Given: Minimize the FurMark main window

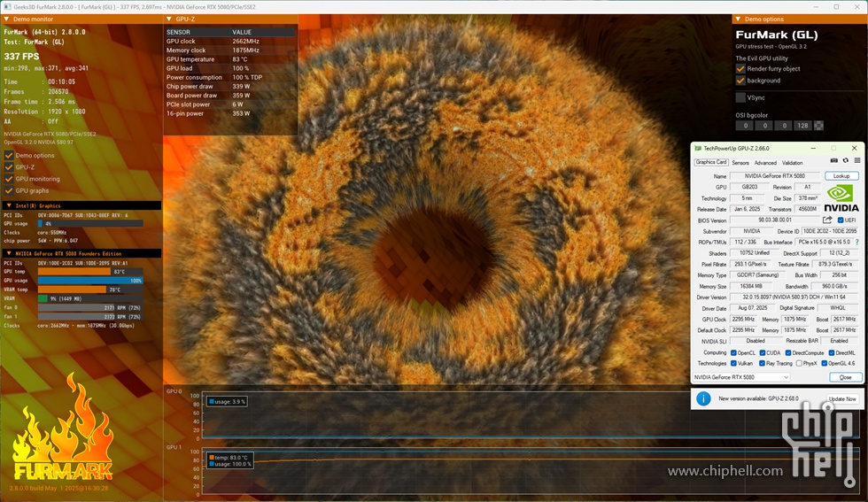Looking at the screenshot, I should [x=817, y=7].
